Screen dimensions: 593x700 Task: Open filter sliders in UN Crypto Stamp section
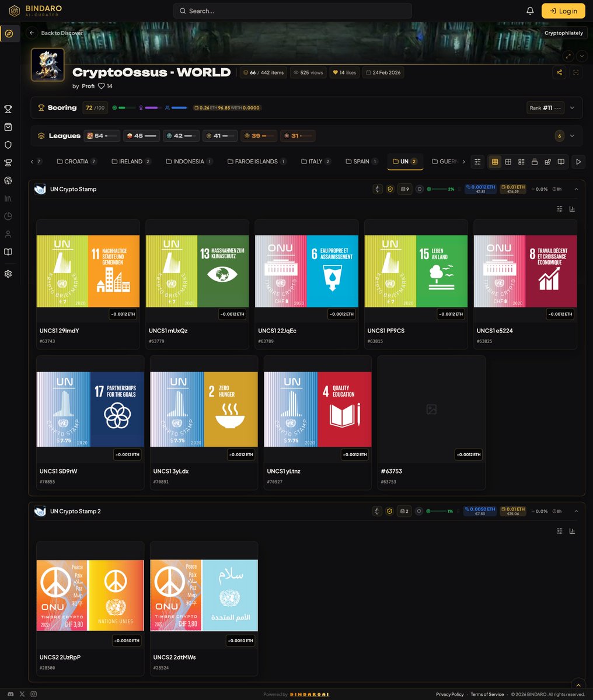(x=560, y=209)
